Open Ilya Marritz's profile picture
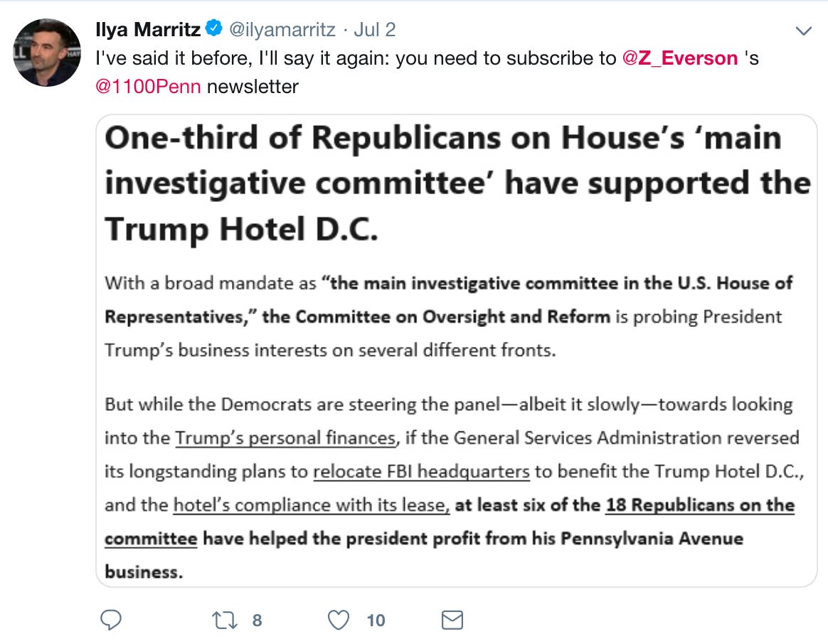Viewport: 828px width, 644px height. (47, 53)
